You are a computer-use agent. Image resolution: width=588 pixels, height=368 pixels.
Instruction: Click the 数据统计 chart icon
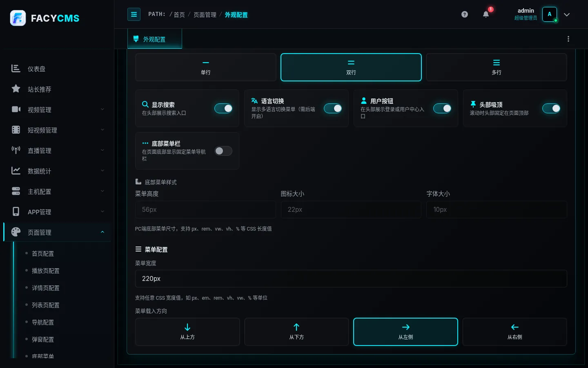16,171
